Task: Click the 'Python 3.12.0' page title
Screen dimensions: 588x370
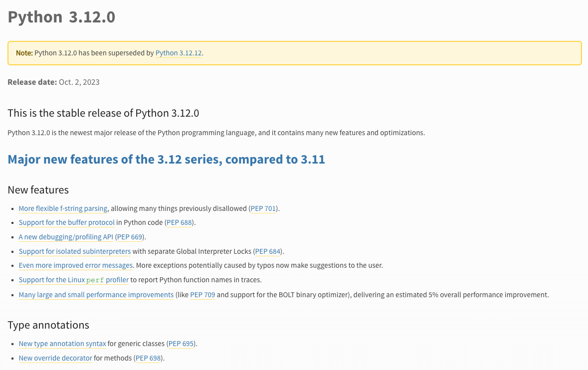Action: (61, 17)
